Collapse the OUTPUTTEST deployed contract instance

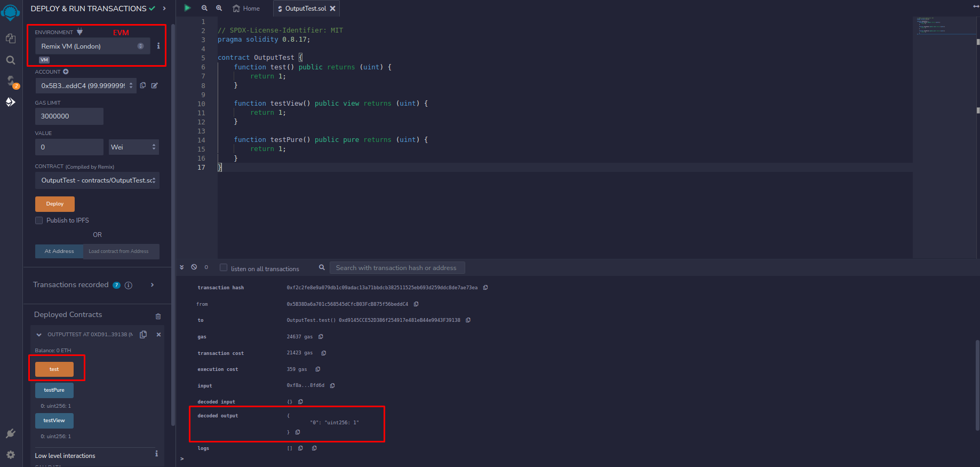pyautogui.click(x=39, y=335)
